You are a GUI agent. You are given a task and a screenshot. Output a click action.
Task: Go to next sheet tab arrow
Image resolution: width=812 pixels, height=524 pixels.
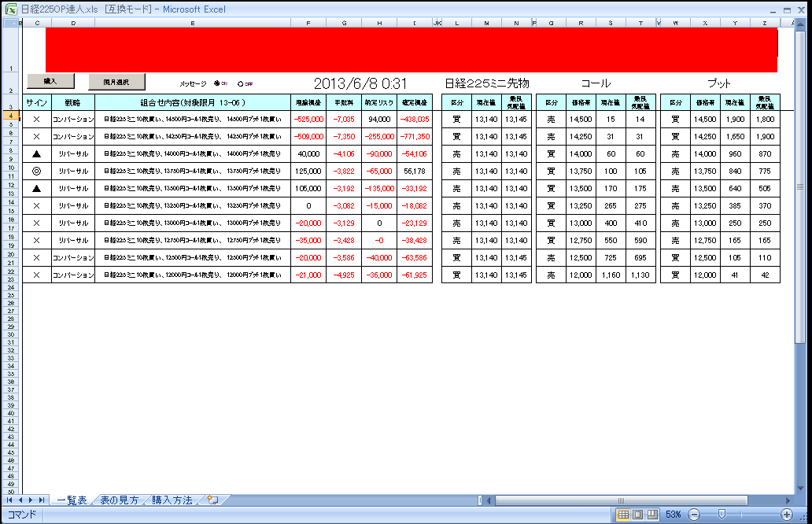point(31,500)
